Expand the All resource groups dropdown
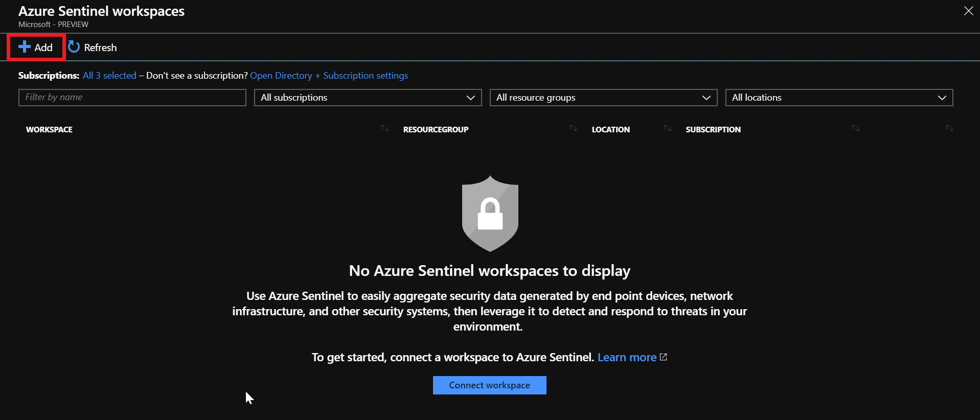Image resolution: width=980 pixels, height=420 pixels. (x=604, y=98)
